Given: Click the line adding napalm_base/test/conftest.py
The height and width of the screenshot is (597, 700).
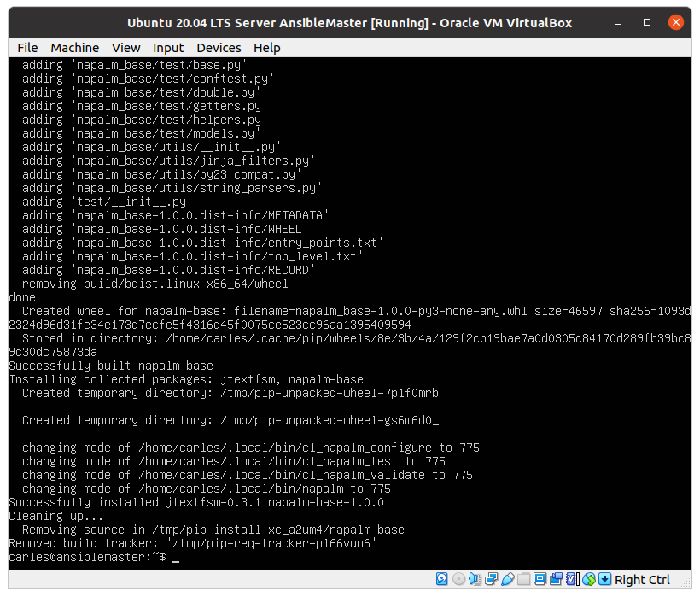Looking at the screenshot, I should (149, 79).
